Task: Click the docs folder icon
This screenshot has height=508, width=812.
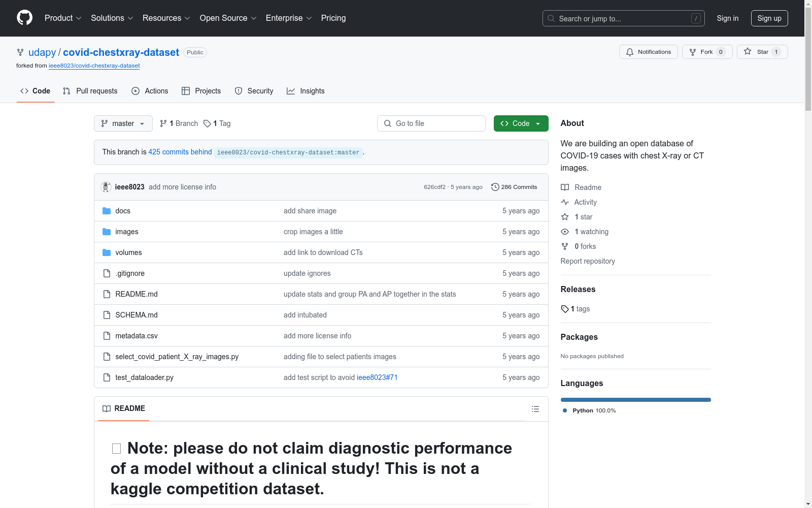Action: click(107, 211)
